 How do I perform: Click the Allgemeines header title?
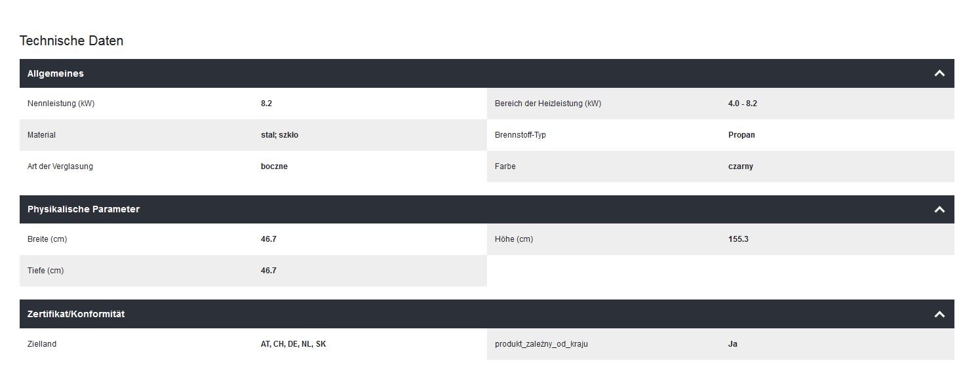56,73
